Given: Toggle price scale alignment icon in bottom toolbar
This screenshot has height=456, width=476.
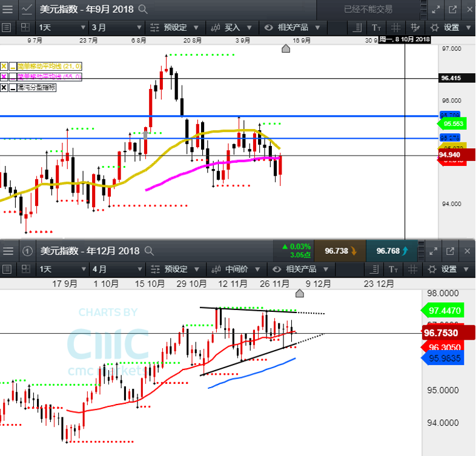Looking at the screenshot, I should tap(375, 269).
